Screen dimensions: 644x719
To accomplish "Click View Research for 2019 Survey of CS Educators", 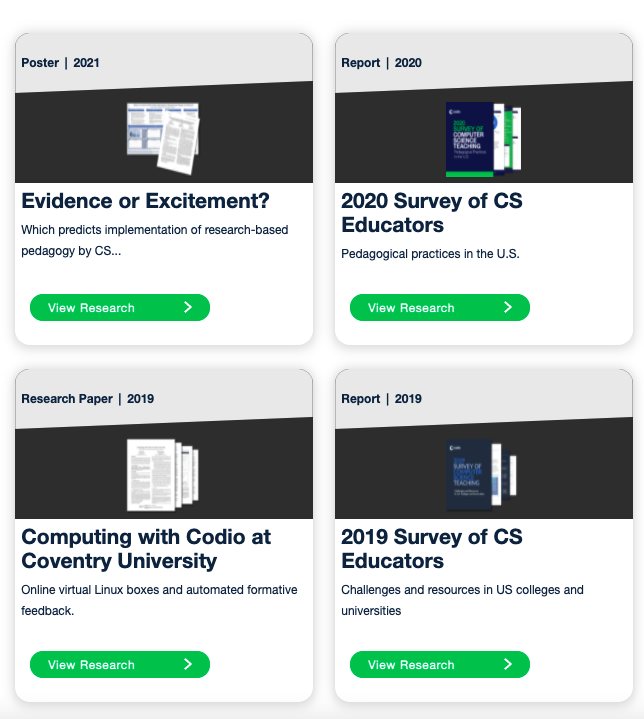I will coord(439,664).
